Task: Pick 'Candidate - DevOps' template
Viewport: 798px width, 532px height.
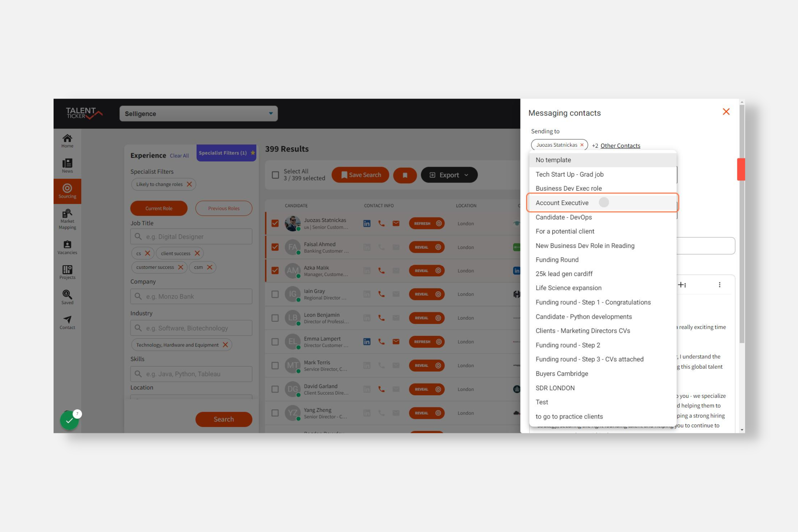Action: point(603,217)
